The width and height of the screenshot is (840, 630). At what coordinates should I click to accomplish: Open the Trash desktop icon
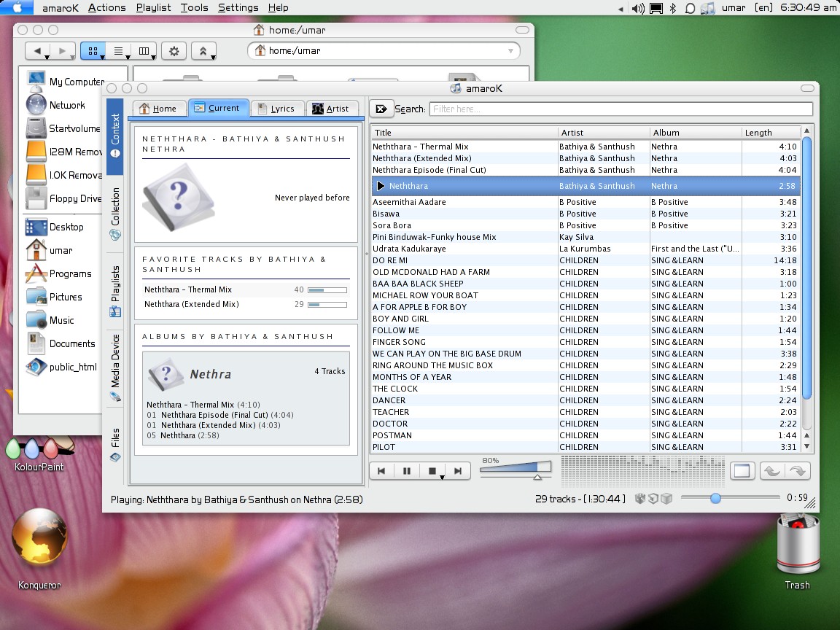pyautogui.click(x=798, y=552)
